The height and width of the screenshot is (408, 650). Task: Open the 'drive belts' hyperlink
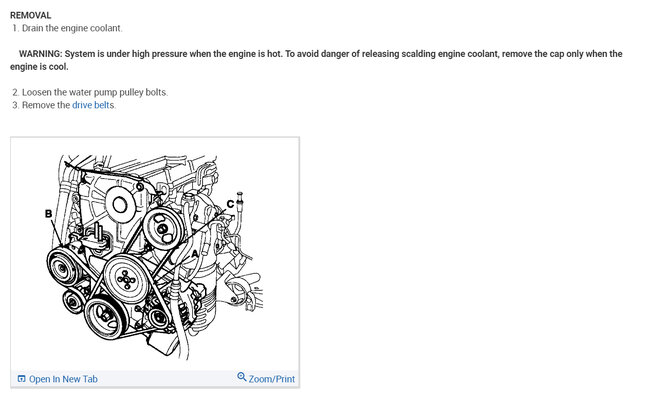(93, 105)
